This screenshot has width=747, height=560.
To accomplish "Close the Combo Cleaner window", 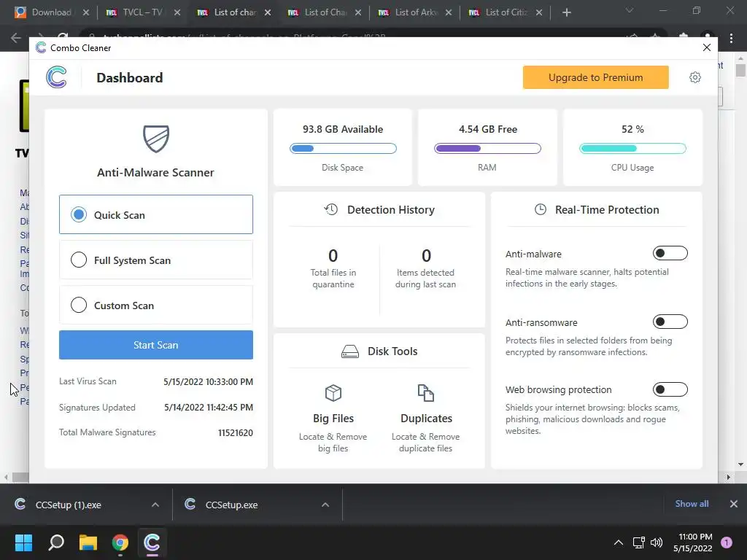I will [706, 47].
